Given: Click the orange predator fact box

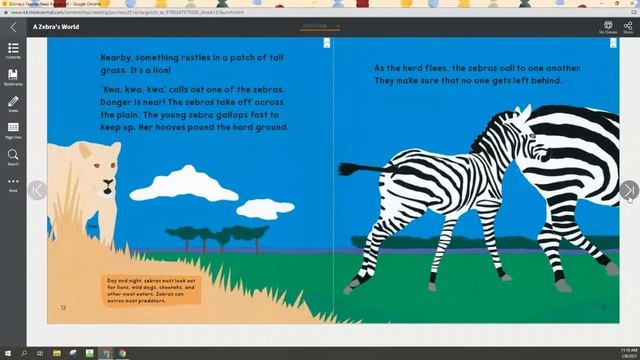Looking at the screenshot, I should point(151,291).
